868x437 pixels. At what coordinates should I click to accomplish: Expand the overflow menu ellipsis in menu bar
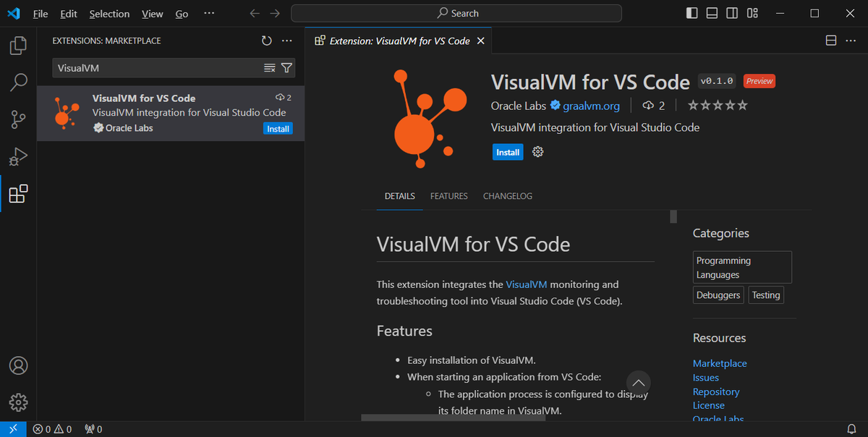[209, 13]
